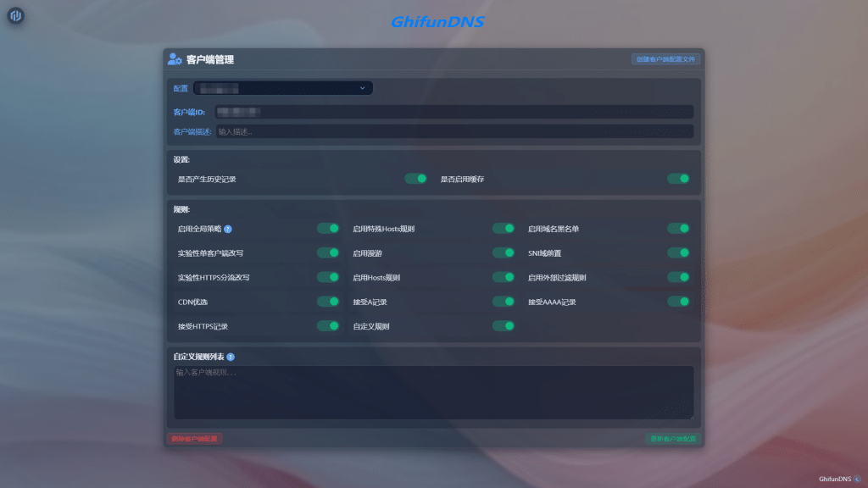Toggle CDN优选 switch
Image resolution: width=868 pixels, height=488 pixels.
328,302
